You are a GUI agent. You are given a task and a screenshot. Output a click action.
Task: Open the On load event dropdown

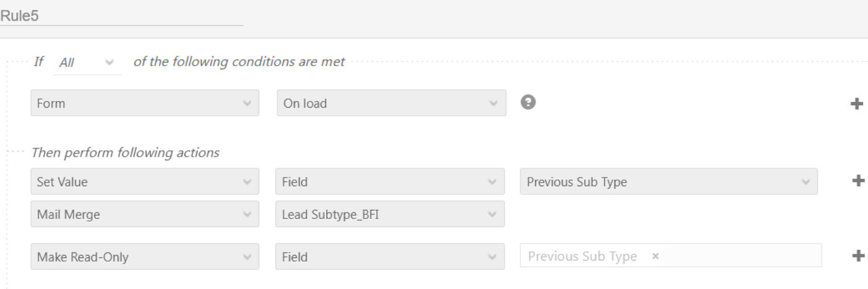click(x=390, y=104)
